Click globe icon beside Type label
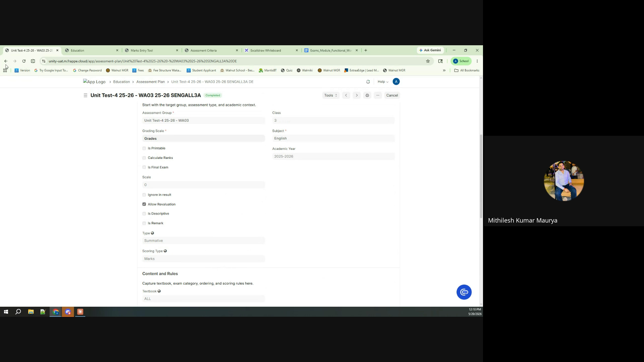 152,233
